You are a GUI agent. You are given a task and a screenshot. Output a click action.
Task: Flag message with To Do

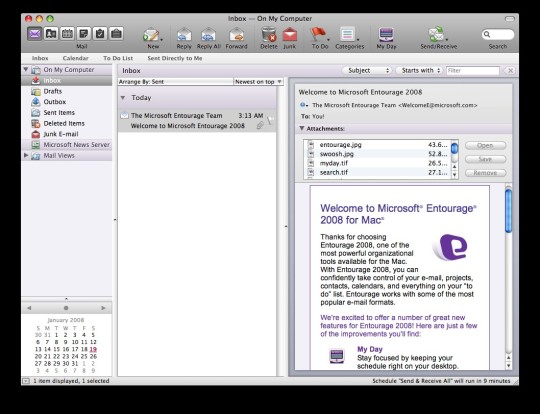click(319, 38)
